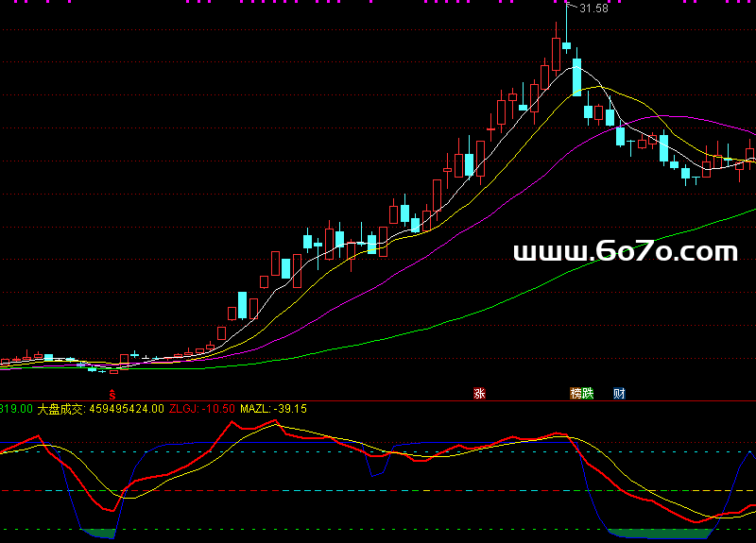756x543 pixels.
Task: Click the 榜跌 event marker
Action: pyautogui.click(x=581, y=393)
